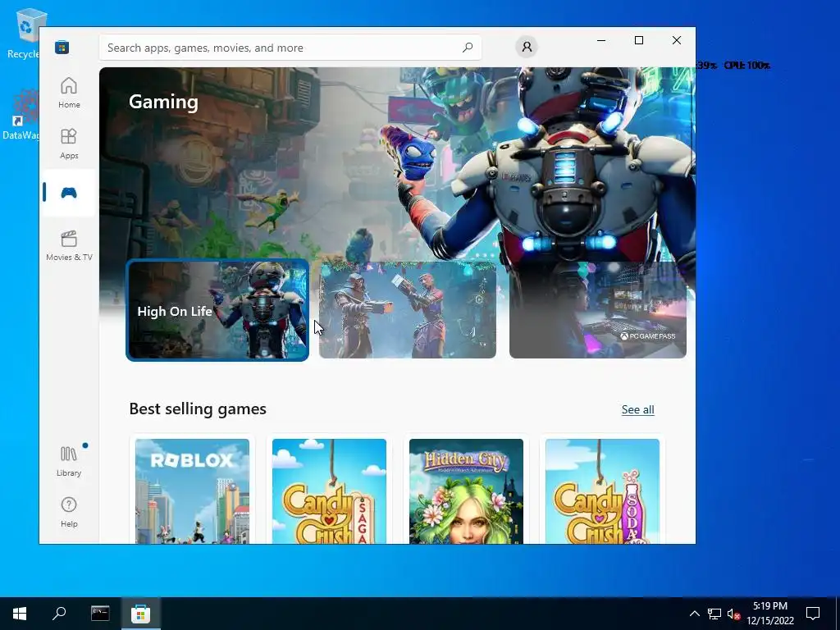Open Movies & TV section
The image size is (840, 630).
tap(69, 246)
